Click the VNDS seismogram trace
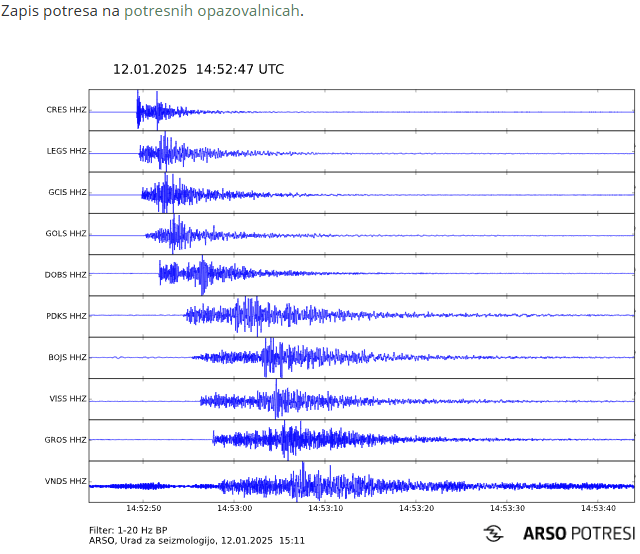Viewport: 640px width, 554px height. tap(362, 482)
